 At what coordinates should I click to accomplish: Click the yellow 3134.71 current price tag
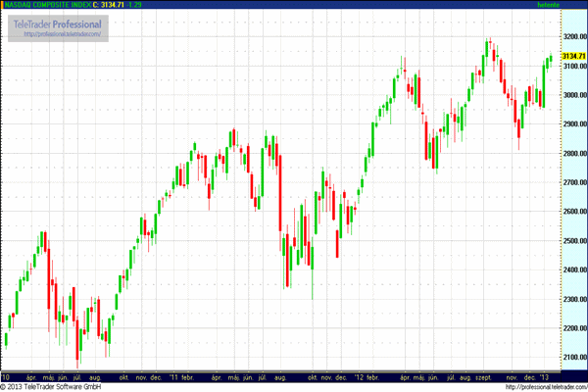(573, 57)
